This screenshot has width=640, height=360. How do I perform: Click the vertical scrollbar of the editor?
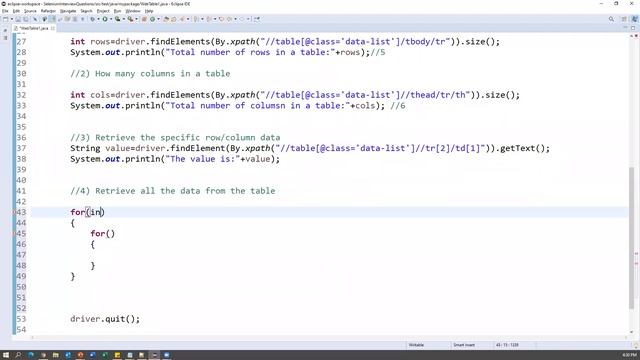click(x=631, y=237)
